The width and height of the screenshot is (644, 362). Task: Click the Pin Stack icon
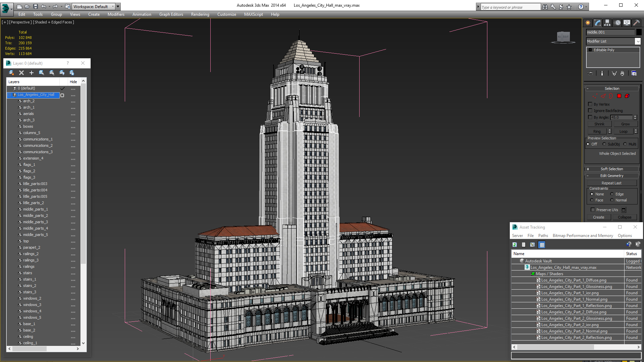(591, 73)
